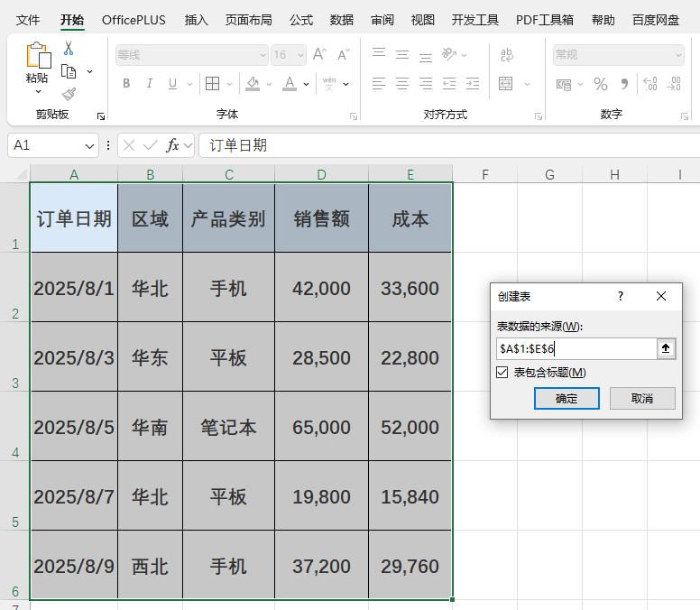
Task: Toggle Bold formatting
Action: pos(126,84)
